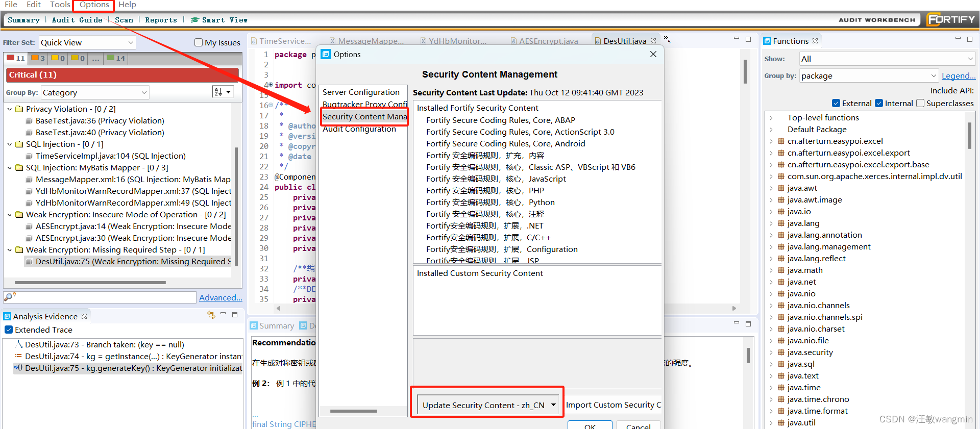Switch to the TimeService editor tab
980x429 pixels.
280,41
